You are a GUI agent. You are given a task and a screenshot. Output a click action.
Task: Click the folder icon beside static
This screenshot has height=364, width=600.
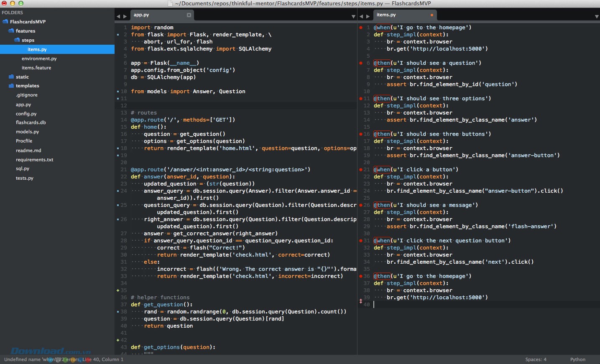click(11, 77)
